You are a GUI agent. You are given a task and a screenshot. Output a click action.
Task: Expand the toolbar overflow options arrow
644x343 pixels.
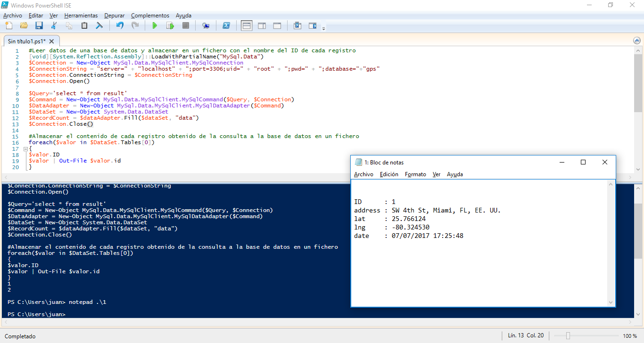pyautogui.click(x=323, y=29)
